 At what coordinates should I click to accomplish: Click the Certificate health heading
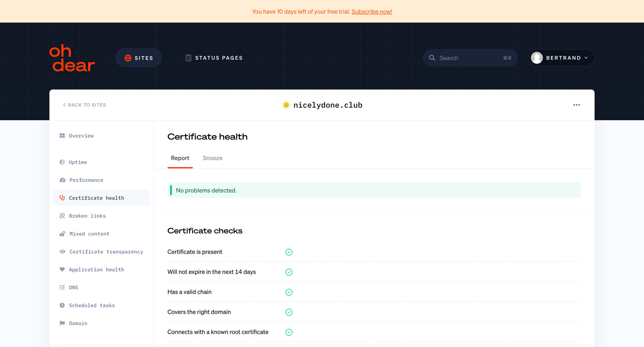click(x=207, y=137)
